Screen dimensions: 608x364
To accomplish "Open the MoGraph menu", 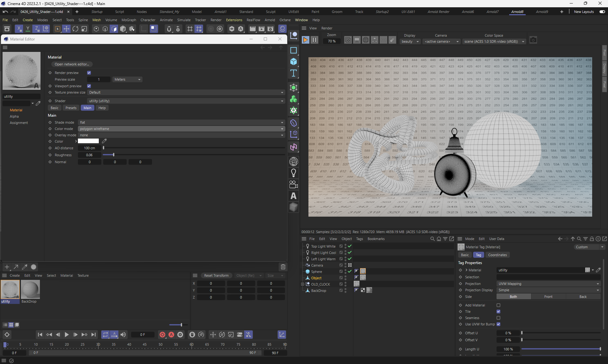I will (129, 20).
